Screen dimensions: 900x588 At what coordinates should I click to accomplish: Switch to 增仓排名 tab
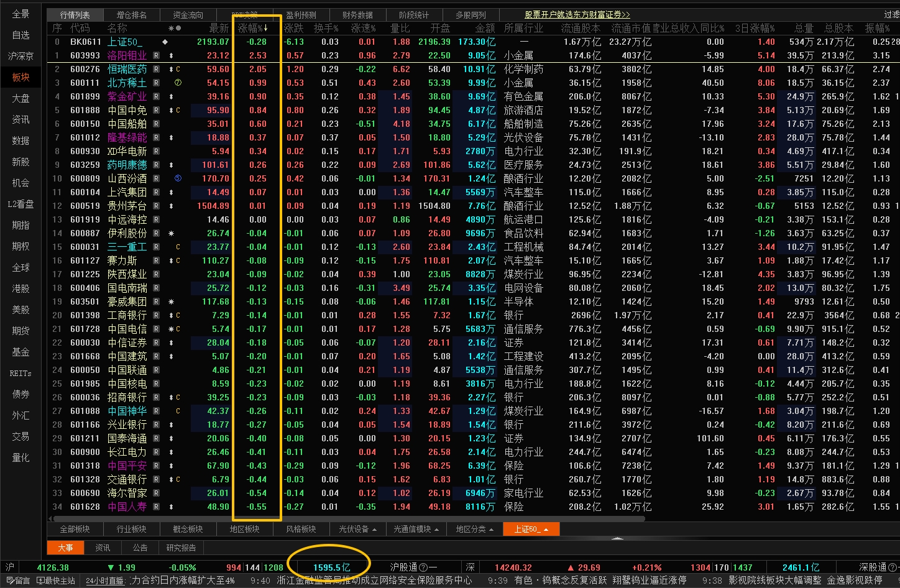click(132, 14)
